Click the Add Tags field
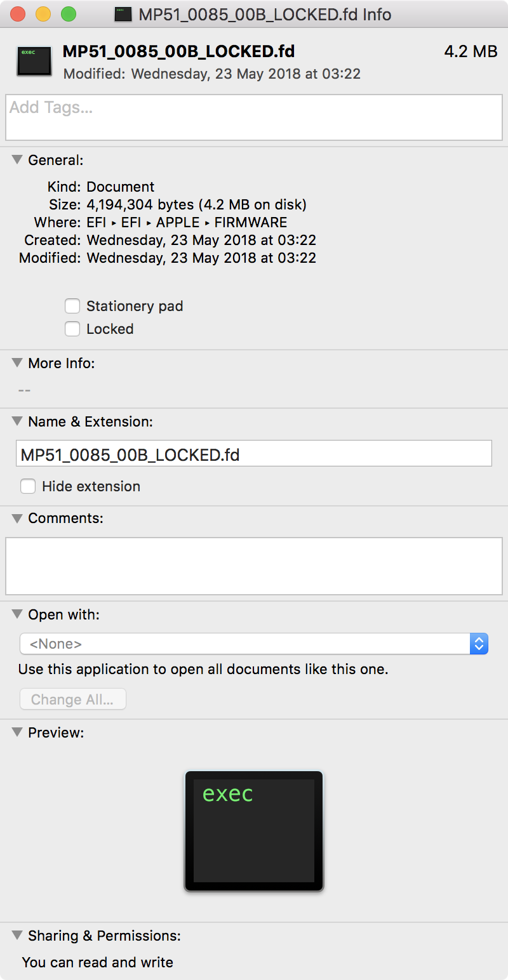 [x=254, y=117]
